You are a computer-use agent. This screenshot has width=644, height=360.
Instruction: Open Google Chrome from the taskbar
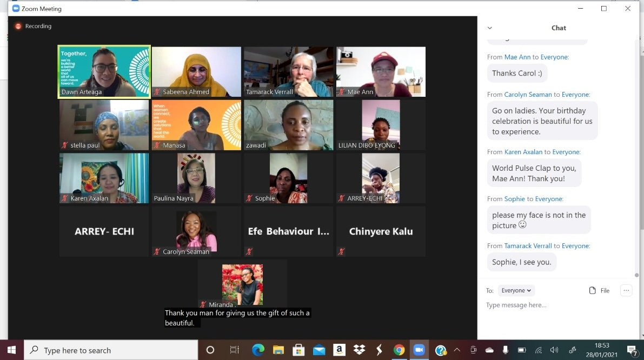[x=399, y=350]
